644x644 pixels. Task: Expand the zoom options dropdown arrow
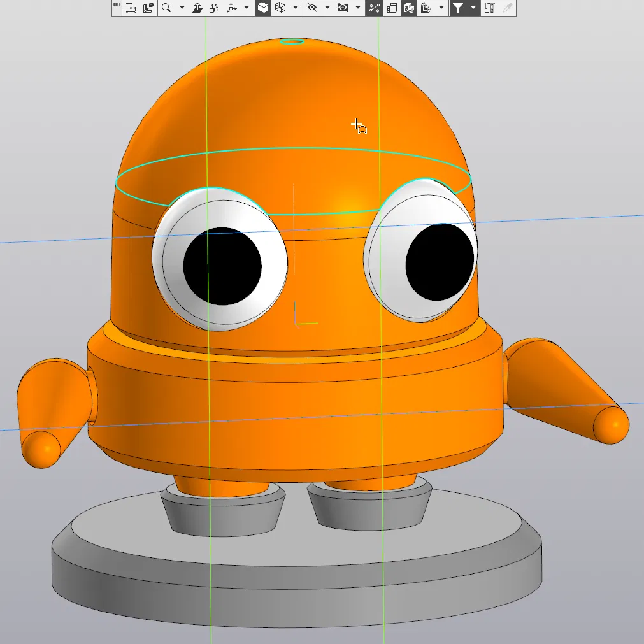(x=182, y=8)
